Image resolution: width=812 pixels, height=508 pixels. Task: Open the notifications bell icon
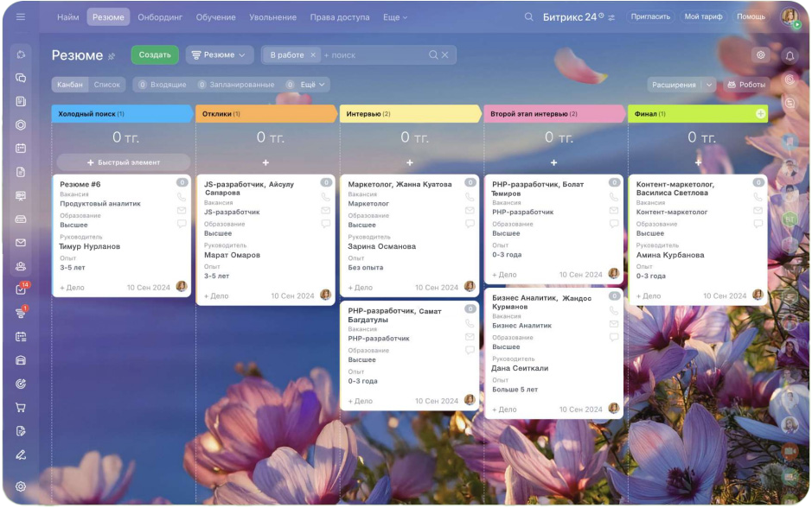click(x=789, y=55)
